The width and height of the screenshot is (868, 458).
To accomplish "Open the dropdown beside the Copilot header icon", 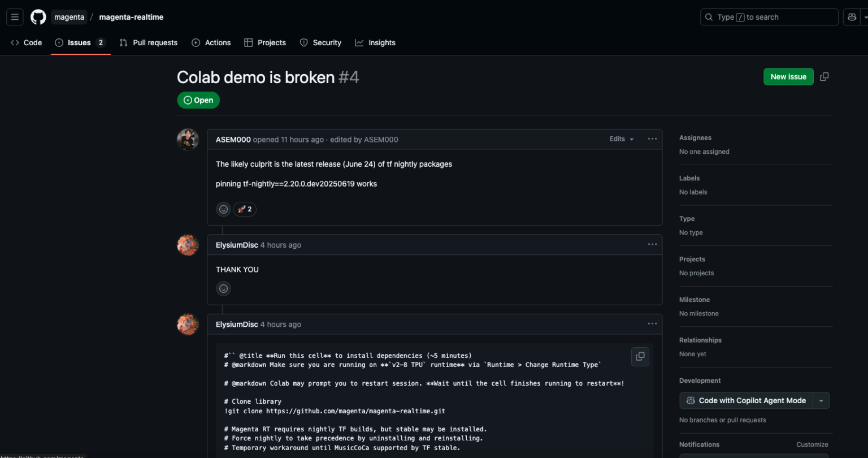I will [865, 17].
